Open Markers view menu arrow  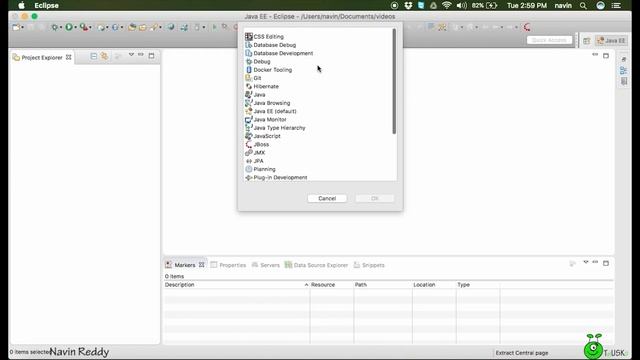[x=586, y=262]
